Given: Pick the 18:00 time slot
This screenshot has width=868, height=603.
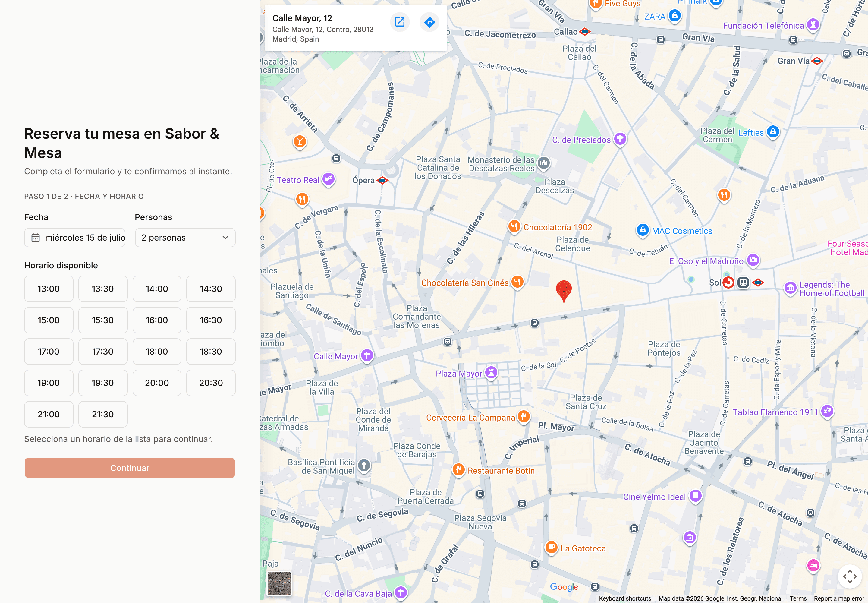Looking at the screenshot, I should tap(157, 351).
